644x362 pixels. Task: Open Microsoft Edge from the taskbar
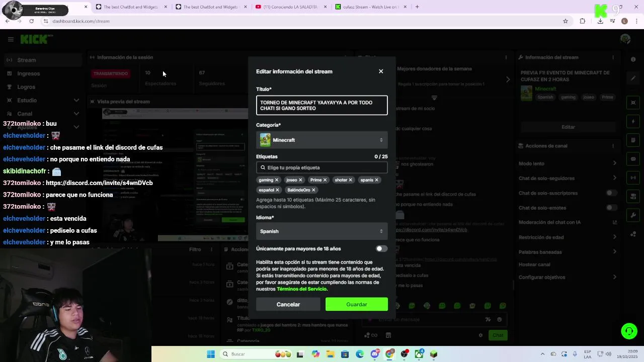tap(360, 354)
